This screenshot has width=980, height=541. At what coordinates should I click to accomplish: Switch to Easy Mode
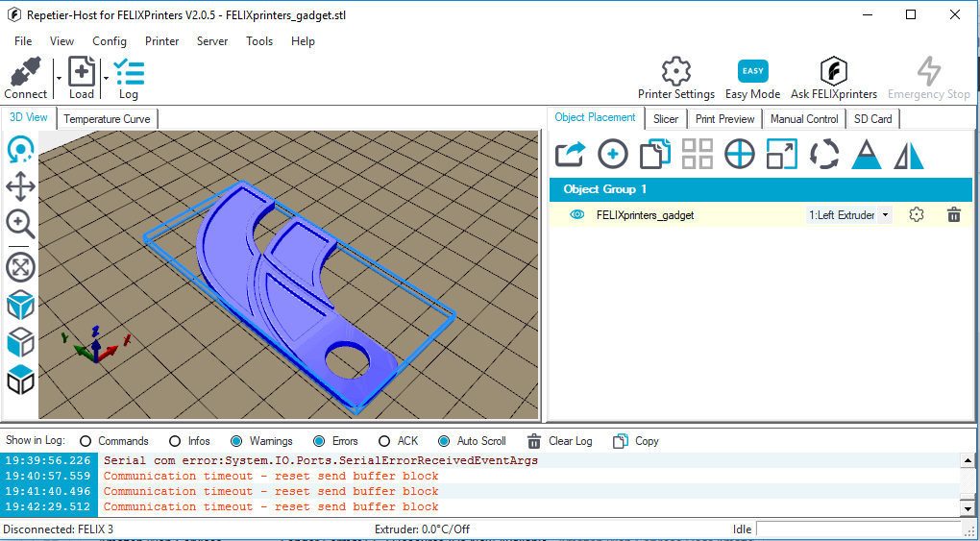coord(752,71)
